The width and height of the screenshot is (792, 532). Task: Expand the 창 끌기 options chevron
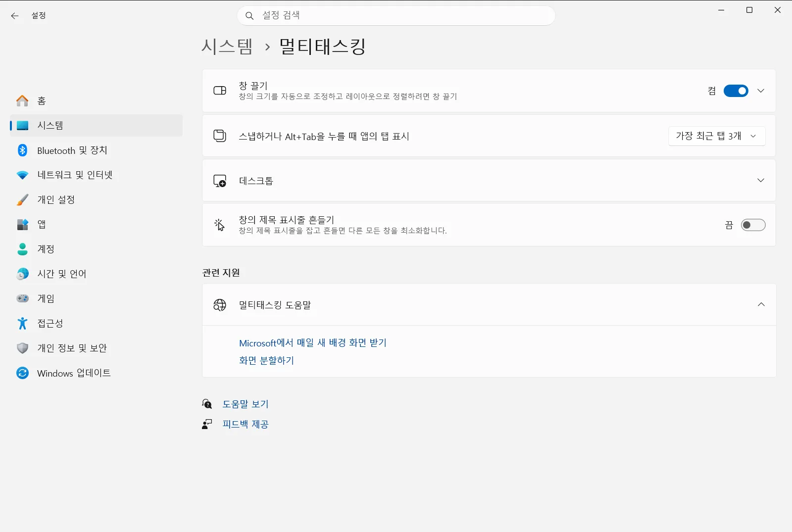pyautogui.click(x=761, y=91)
